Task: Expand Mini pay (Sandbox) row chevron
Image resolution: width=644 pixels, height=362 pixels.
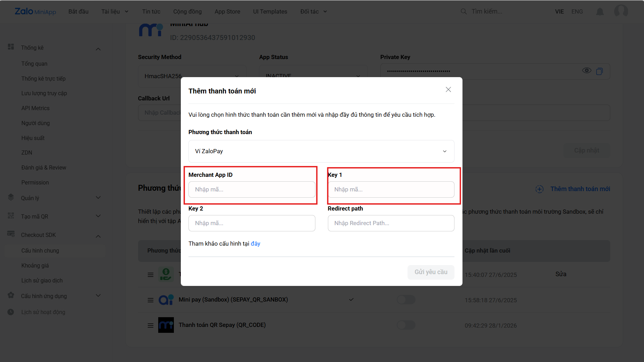Action: coord(351,299)
